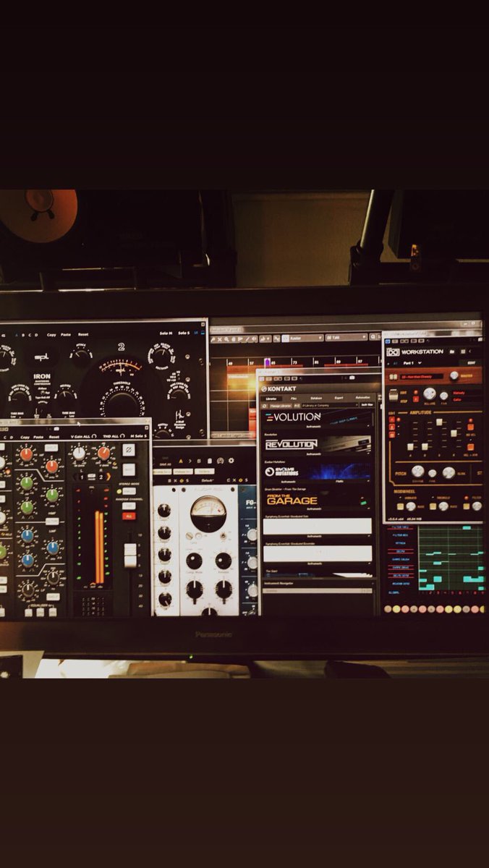
Task: Select the Evolve Mutations library banner
Action: pos(317,472)
